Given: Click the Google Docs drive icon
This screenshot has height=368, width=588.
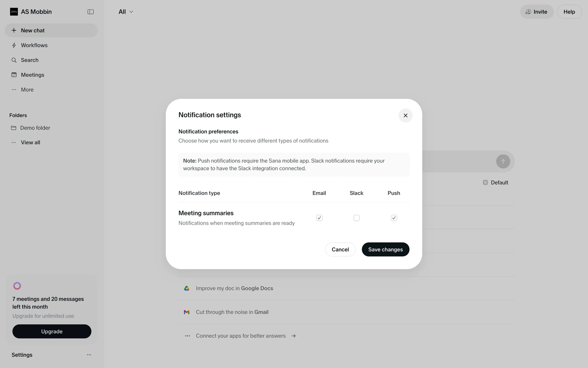Looking at the screenshot, I should pos(187,288).
